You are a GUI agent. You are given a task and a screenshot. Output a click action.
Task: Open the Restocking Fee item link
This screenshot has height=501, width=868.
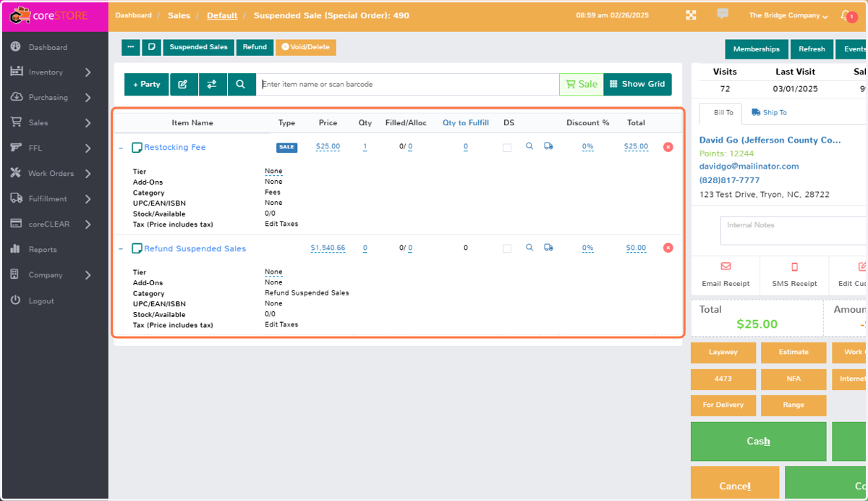tap(174, 148)
